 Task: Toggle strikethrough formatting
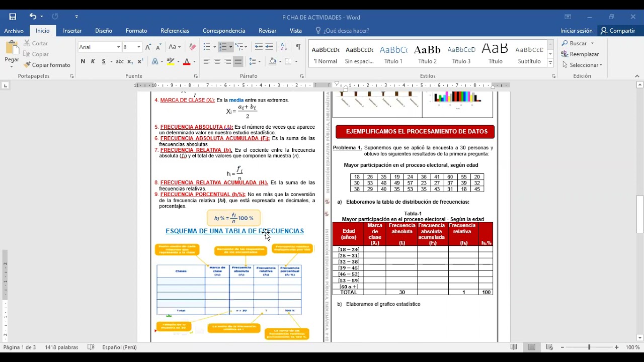[120, 61]
